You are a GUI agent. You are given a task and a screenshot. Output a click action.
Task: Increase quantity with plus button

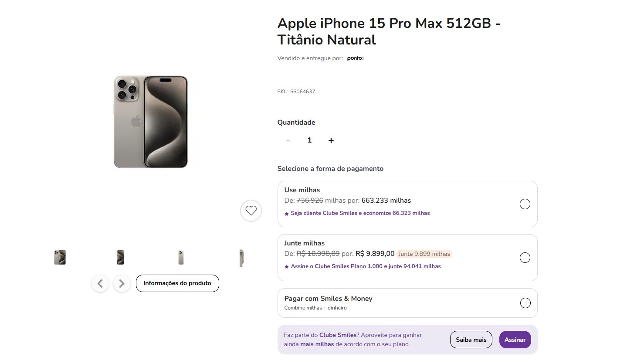331,140
